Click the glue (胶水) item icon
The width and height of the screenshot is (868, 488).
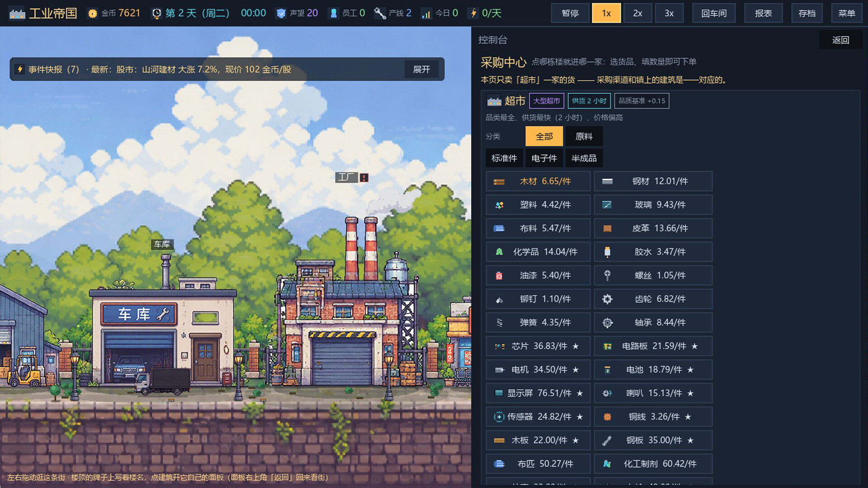[607, 252]
